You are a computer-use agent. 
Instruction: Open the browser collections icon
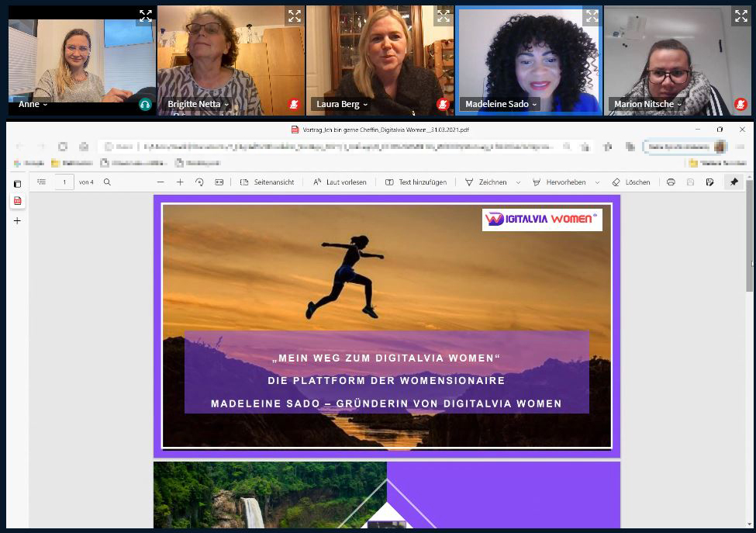[630, 147]
